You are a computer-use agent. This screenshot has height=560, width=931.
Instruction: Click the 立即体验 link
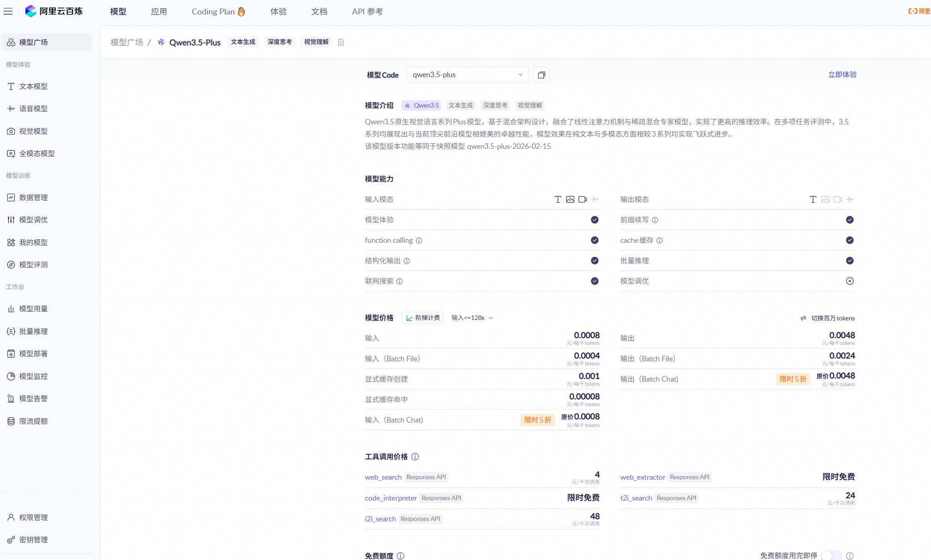(842, 74)
